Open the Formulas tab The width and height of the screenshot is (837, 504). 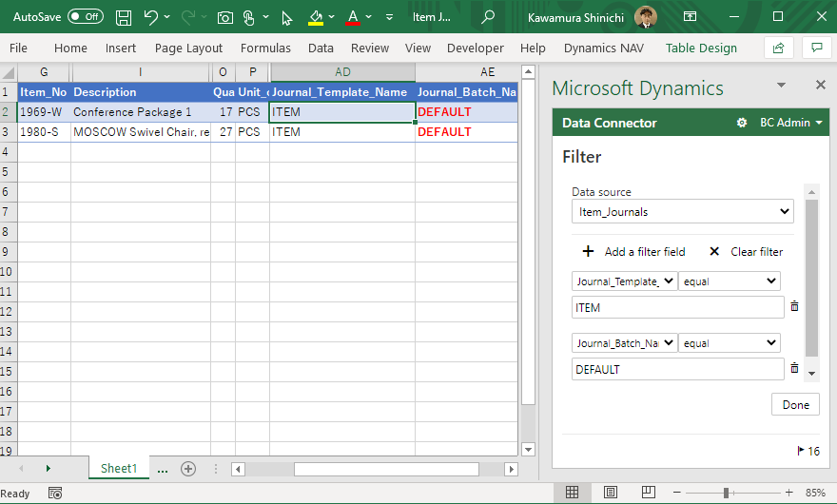[265, 48]
